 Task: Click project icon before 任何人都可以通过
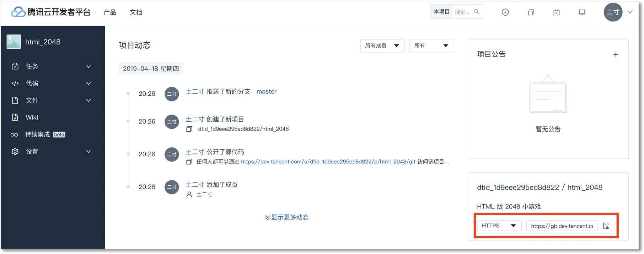(189, 162)
